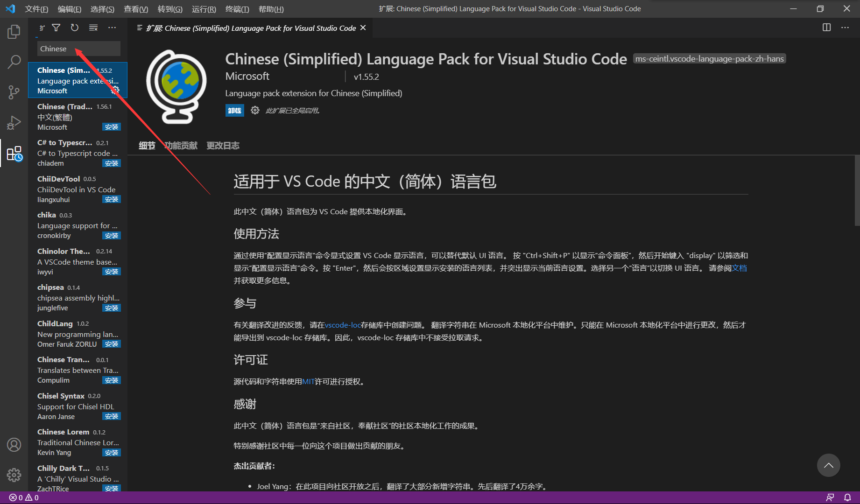Close the Chinese Language Pack extension tab

click(x=363, y=28)
